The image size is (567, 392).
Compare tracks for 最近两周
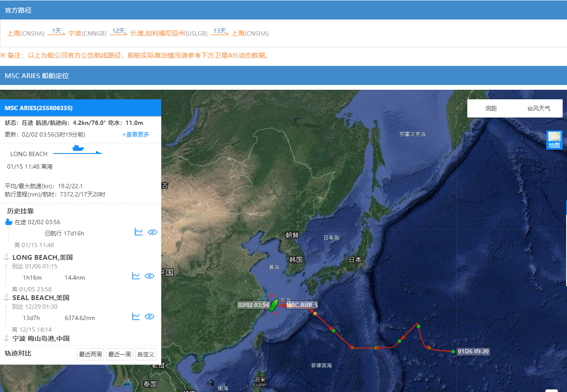click(90, 354)
